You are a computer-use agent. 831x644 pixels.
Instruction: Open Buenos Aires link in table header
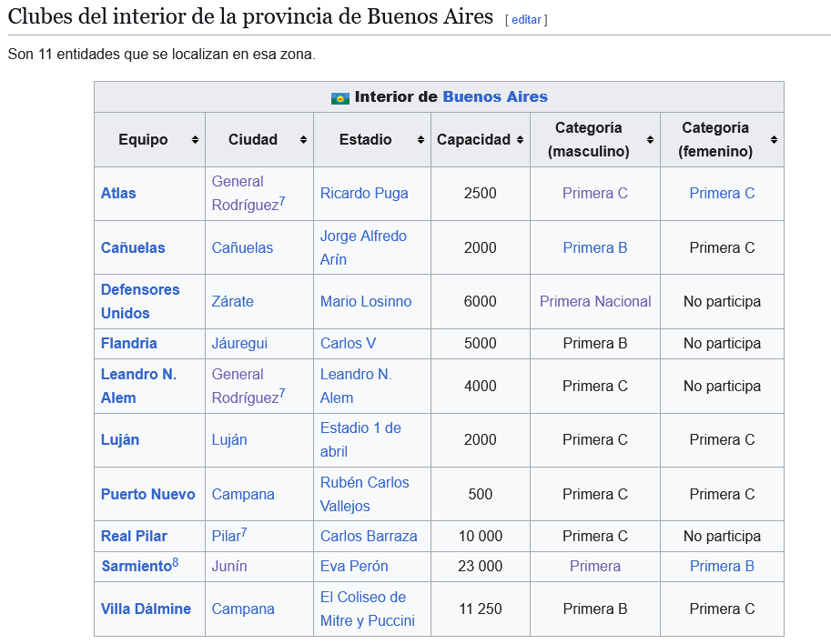(x=495, y=96)
